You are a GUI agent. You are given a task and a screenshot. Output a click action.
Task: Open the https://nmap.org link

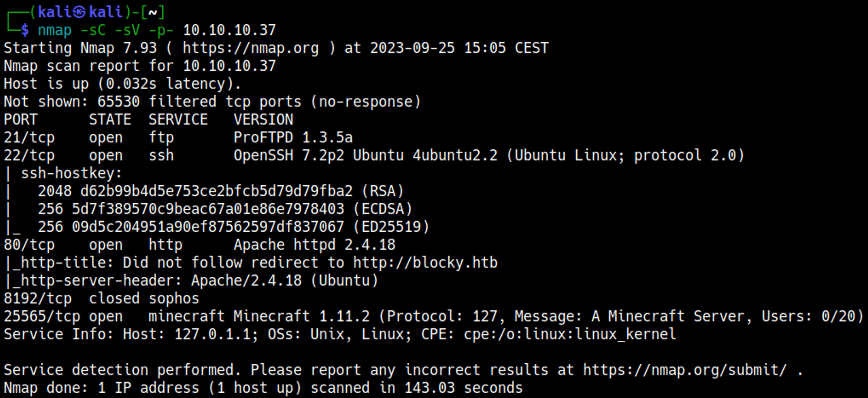click(250, 48)
